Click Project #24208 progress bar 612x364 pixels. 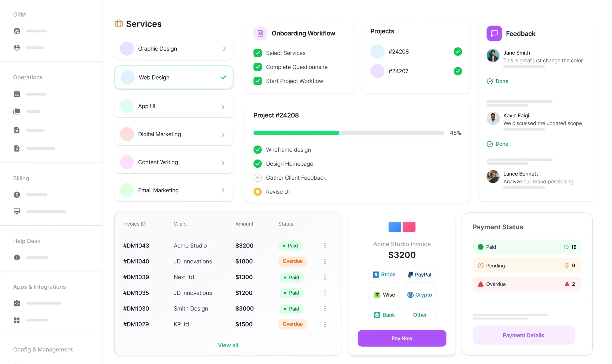(x=348, y=133)
